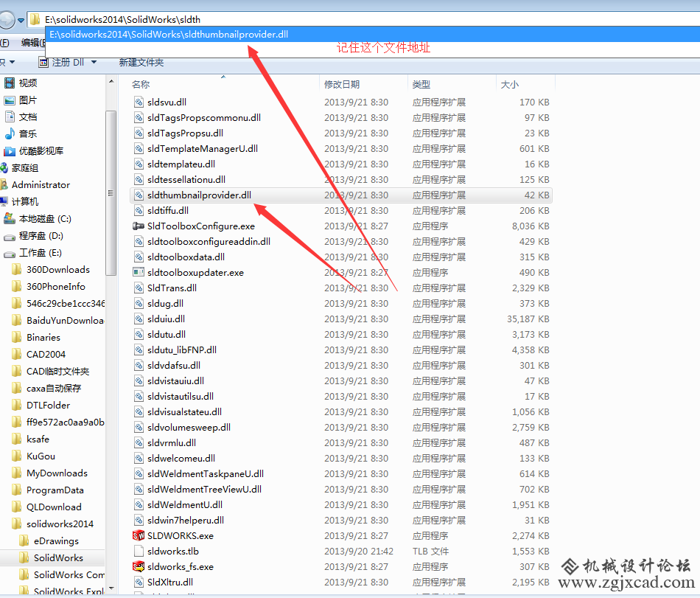Select the address autocomplete suggestion sldthumbnailprovider.dll
700x598 pixels.
[372, 35]
